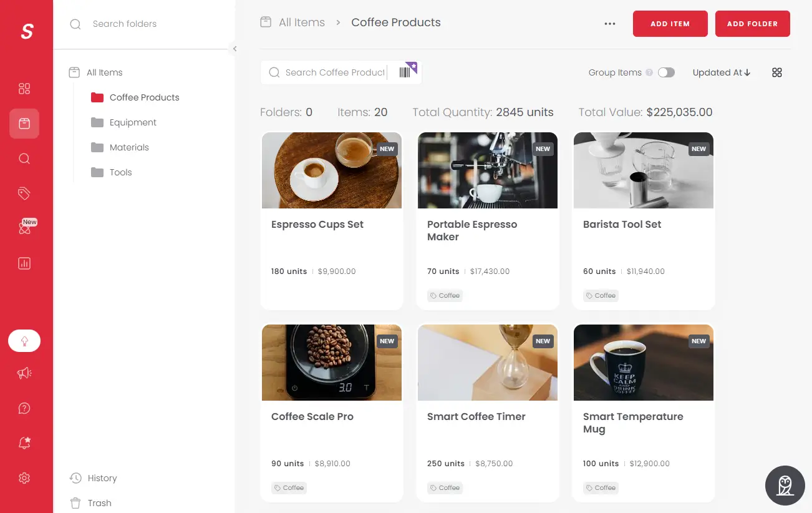Open the Updated At sort dropdown
Image resolution: width=812 pixels, height=513 pixels.
721,72
